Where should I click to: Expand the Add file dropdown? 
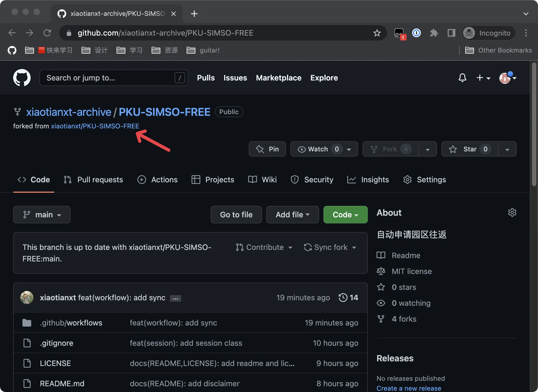293,215
